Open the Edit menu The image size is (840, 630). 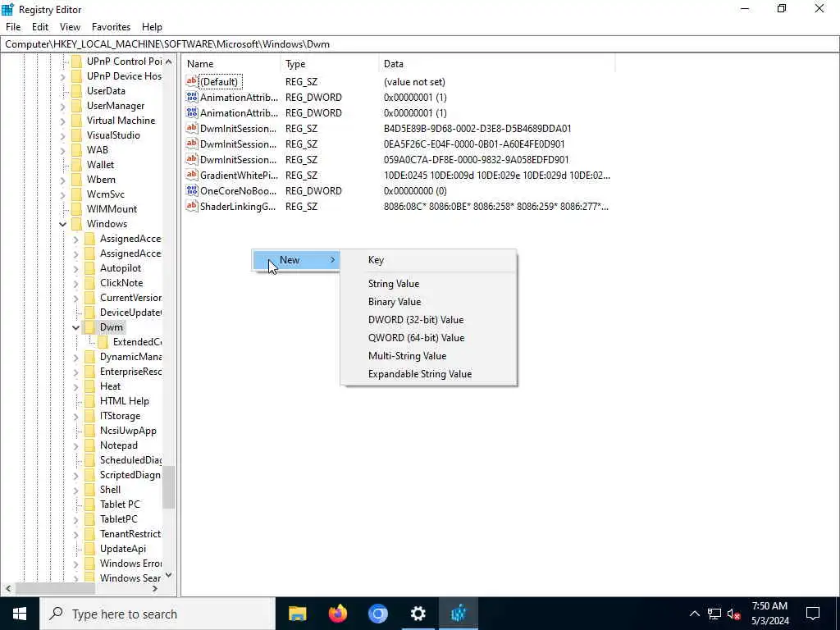(x=40, y=27)
